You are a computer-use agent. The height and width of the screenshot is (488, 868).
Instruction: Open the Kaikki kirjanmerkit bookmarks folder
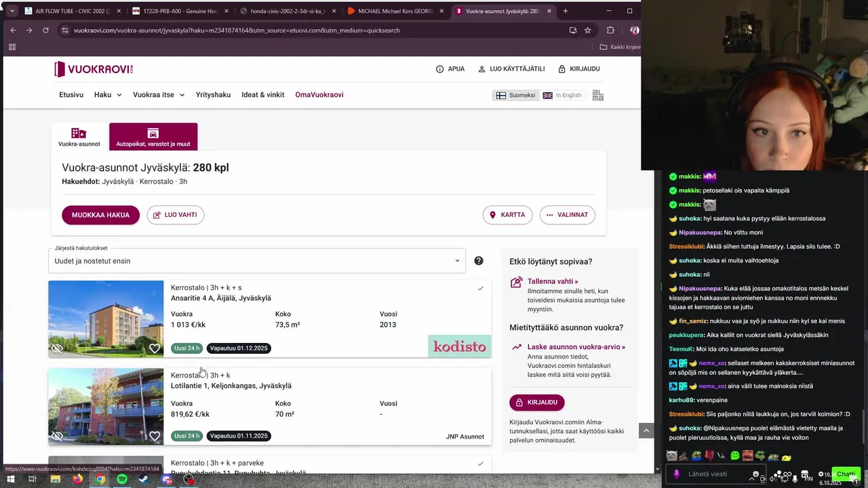[x=620, y=47]
